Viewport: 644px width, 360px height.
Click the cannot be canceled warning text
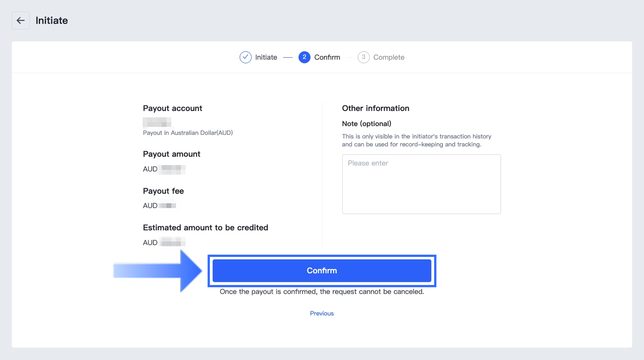click(322, 292)
